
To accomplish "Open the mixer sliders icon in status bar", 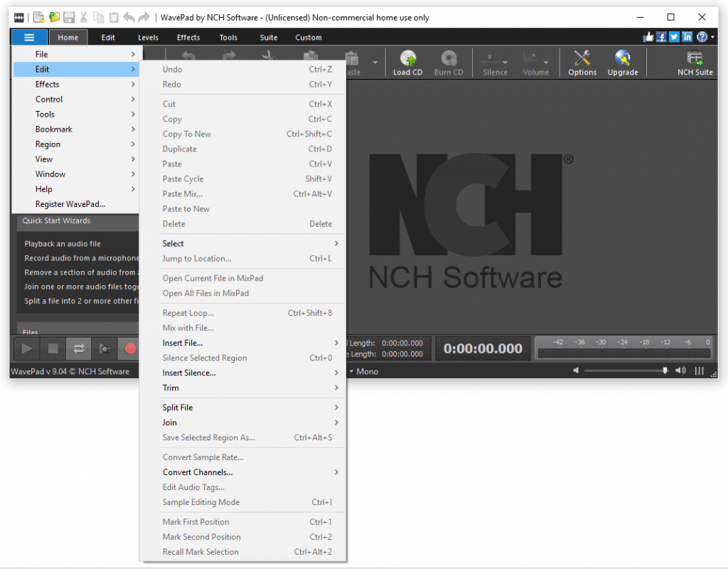I will [x=700, y=371].
